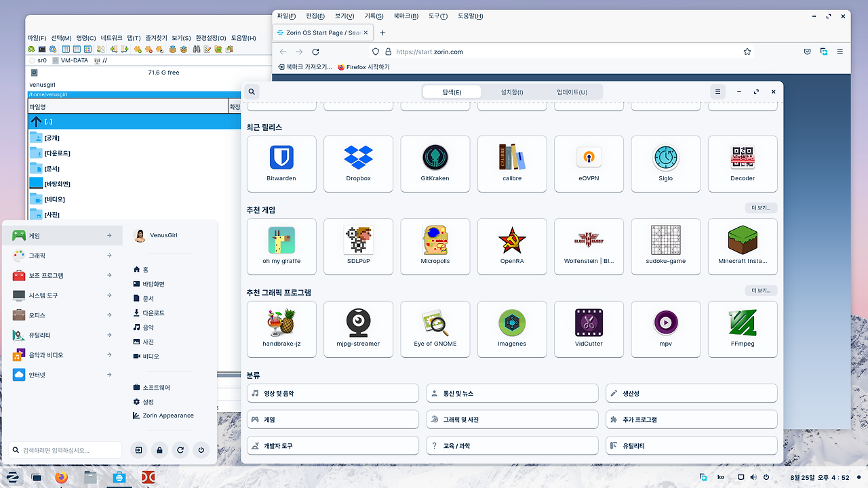Select the mpv app card
This screenshot has height=488, width=868.
[x=665, y=329]
